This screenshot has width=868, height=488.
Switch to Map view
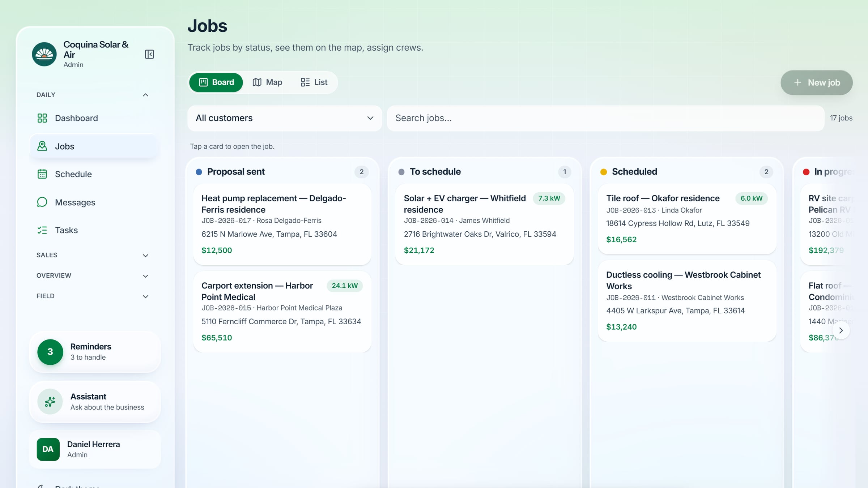pos(267,82)
